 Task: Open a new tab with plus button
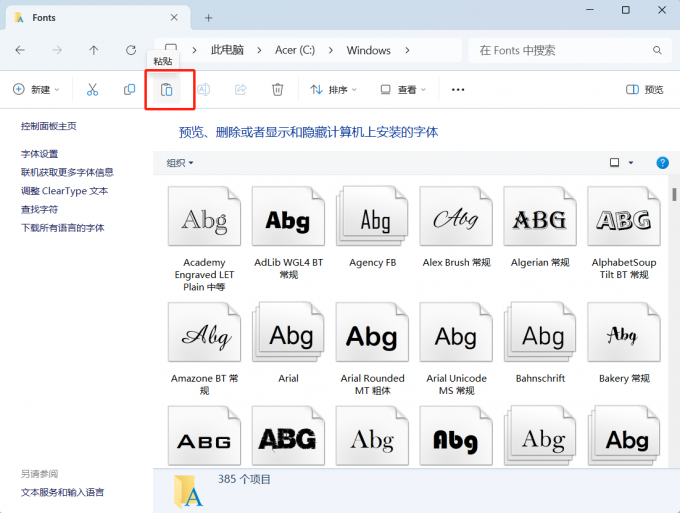pyautogui.click(x=209, y=18)
